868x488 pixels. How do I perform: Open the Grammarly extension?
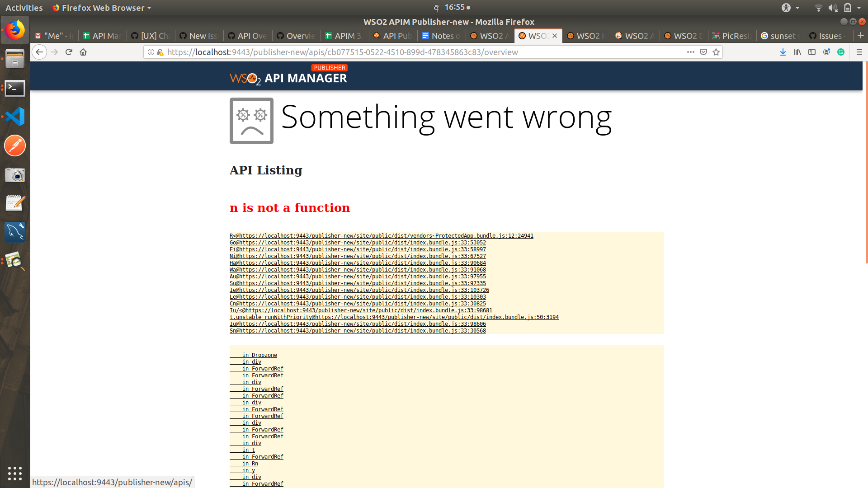[841, 52]
